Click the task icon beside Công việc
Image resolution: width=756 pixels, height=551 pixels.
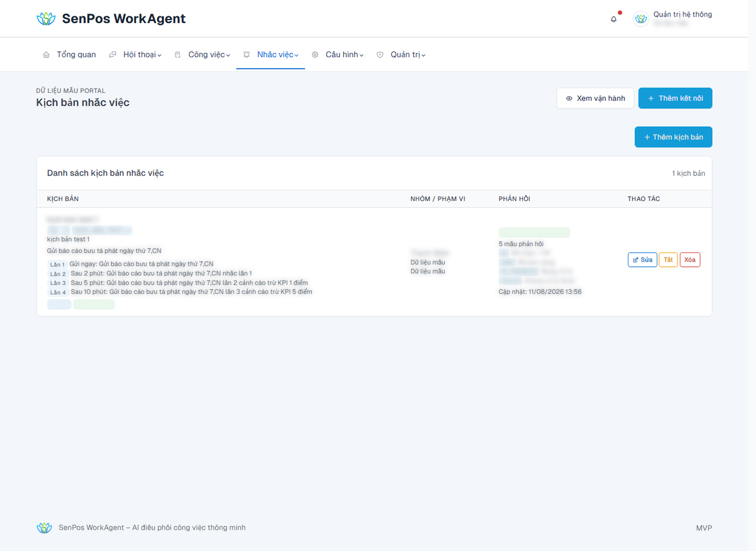click(x=178, y=55)
